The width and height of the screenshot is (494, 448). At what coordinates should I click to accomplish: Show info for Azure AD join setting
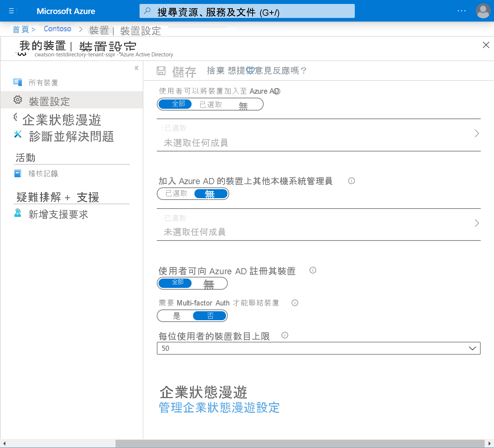(x=277, y=91)
